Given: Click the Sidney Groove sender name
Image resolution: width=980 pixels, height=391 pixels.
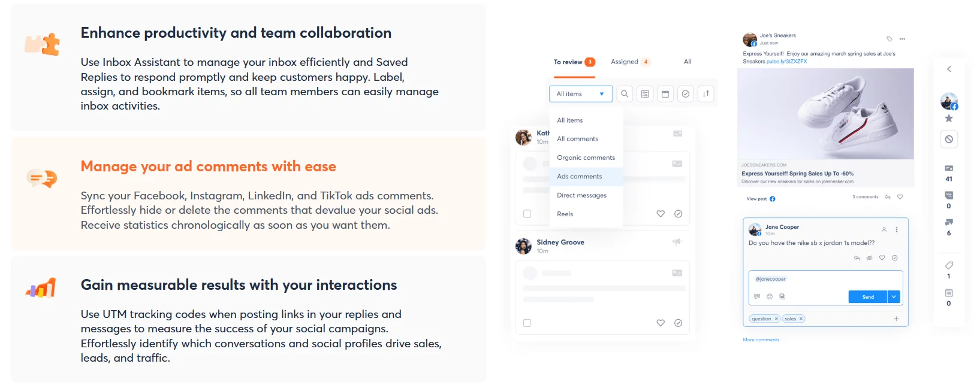Looking at the screenshot, I should 560,243.
